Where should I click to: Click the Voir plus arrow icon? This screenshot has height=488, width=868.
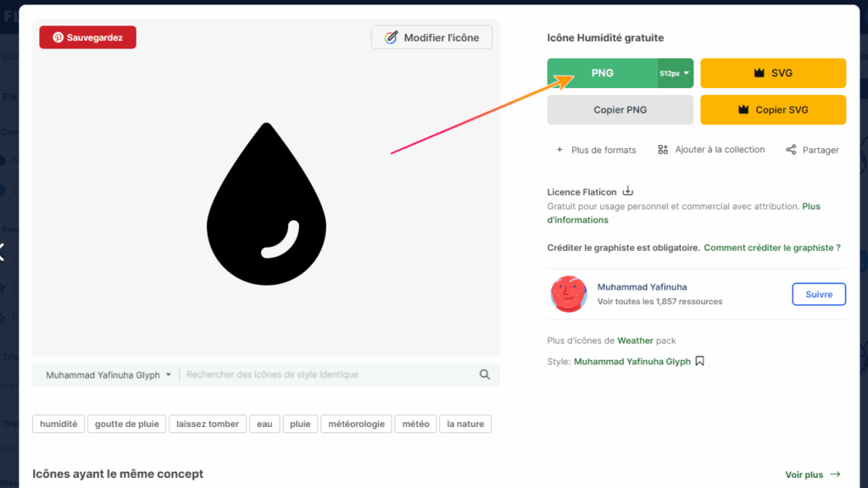(835, 474)
